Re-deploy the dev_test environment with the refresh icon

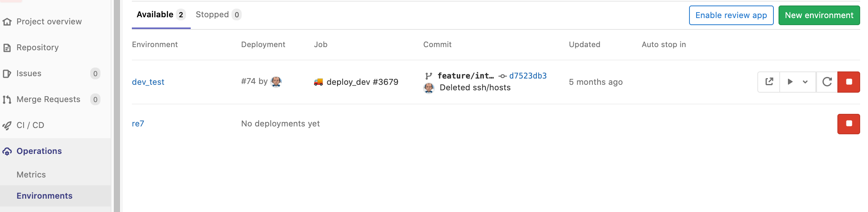coord(827,82)
